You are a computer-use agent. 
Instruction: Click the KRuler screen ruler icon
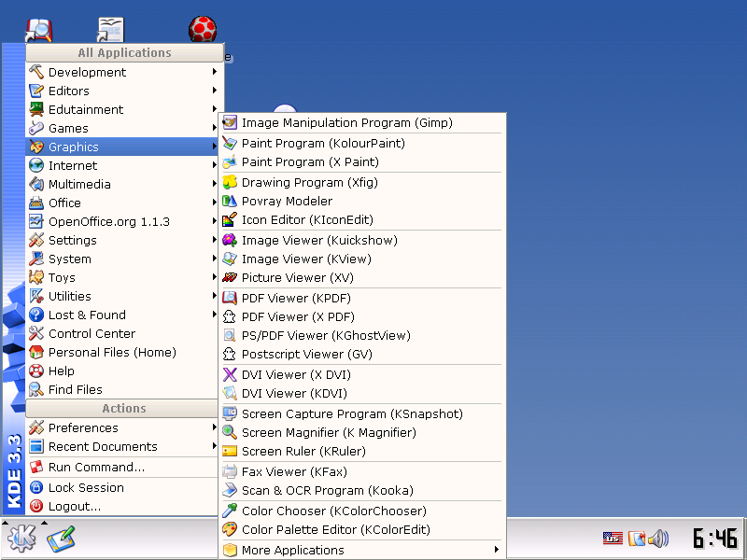(230, 451)
